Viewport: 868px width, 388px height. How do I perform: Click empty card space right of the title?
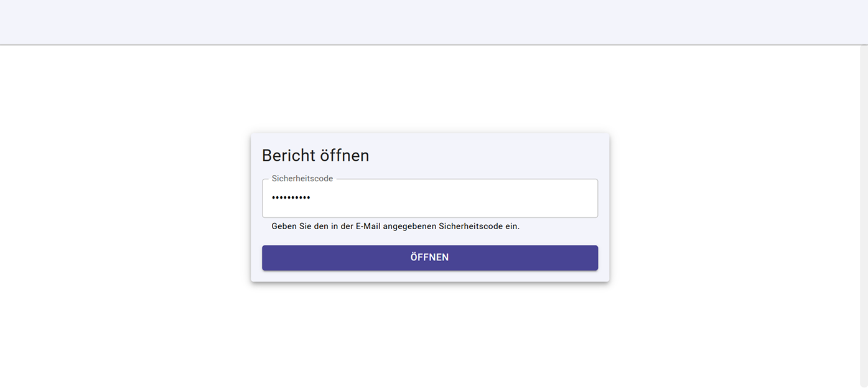(498, 156)
